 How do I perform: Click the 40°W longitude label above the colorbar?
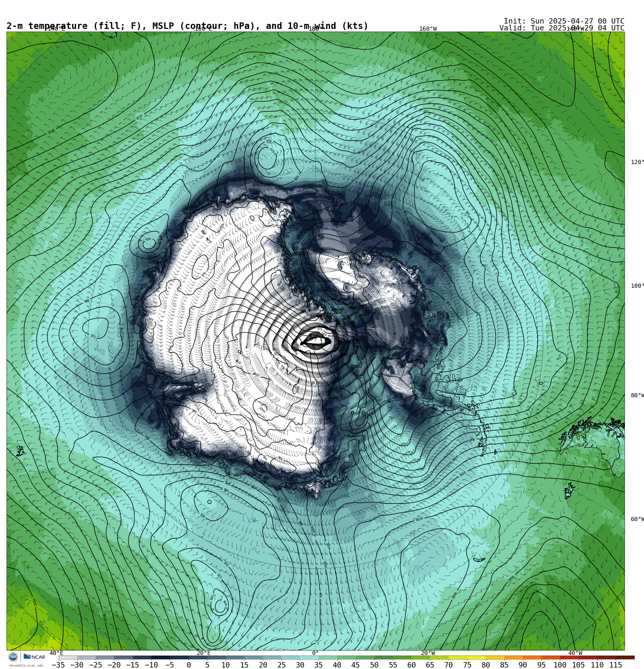(x=575, y=653)
